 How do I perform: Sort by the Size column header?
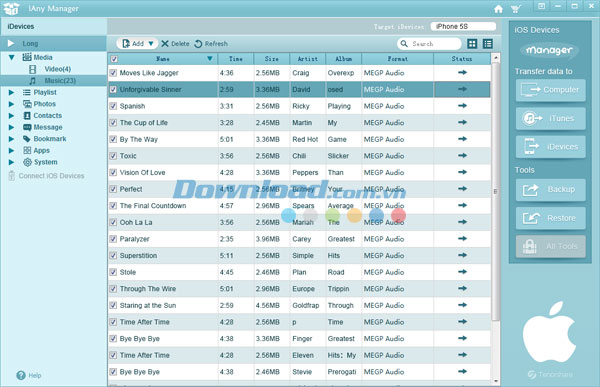coord(272,59)
